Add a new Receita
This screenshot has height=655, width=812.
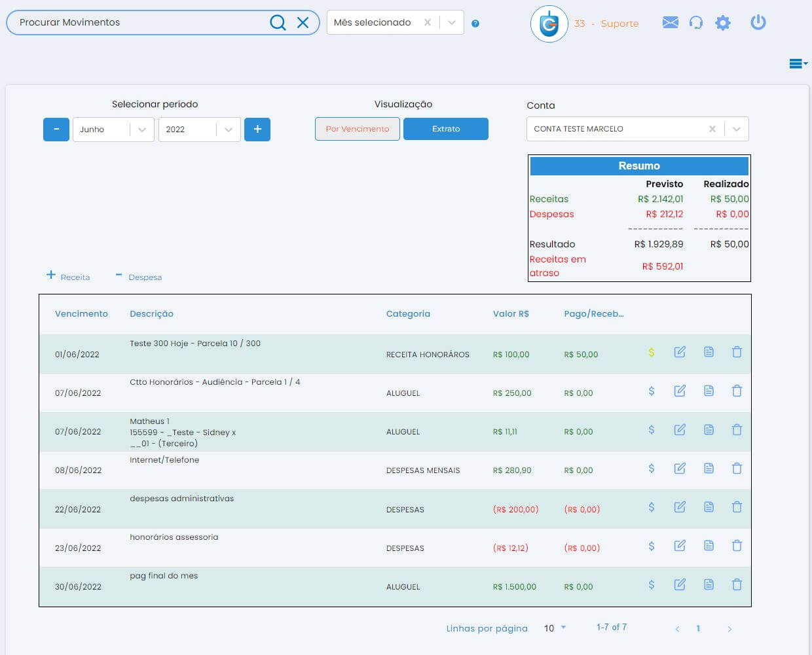[x=68, y=276]
